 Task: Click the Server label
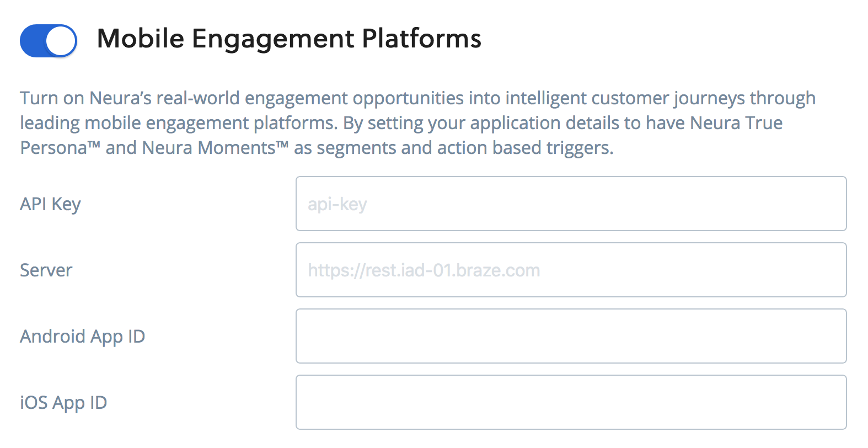46,270
